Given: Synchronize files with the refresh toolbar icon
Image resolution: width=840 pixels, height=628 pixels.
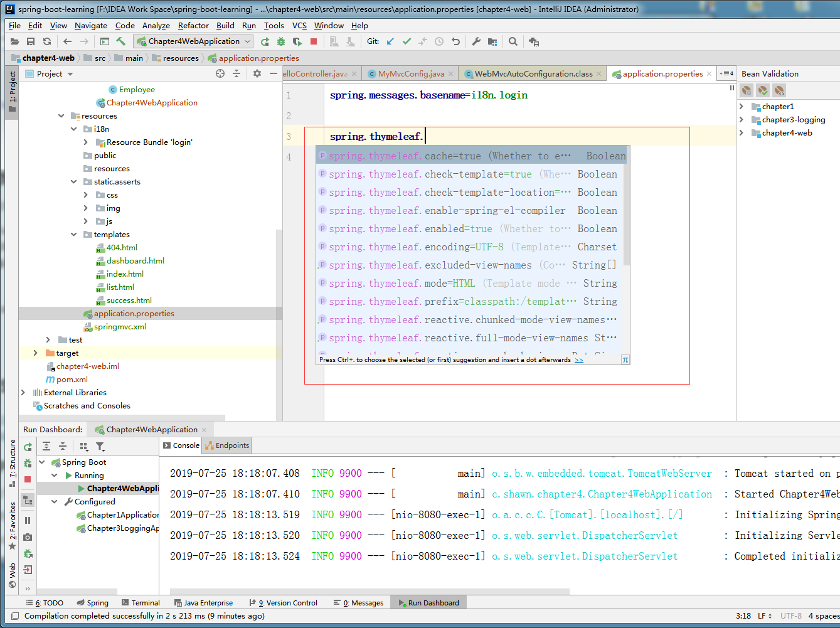Looking at the screenshot, I should (x=47, y=41).
